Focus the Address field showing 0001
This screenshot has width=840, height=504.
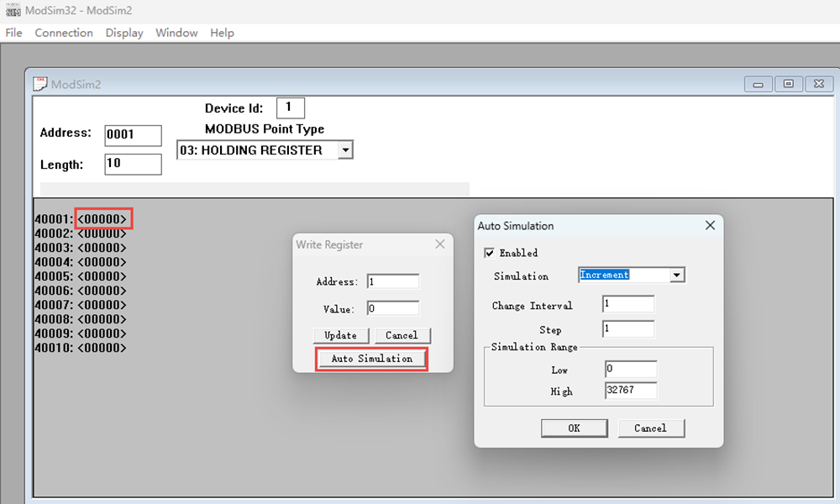pyautogui.click(x=133, y=135)
